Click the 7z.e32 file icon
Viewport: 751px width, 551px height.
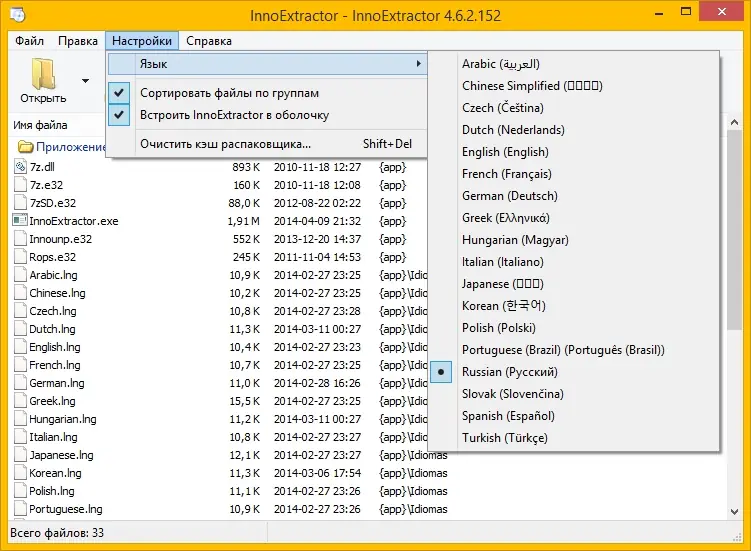point(20,184)
